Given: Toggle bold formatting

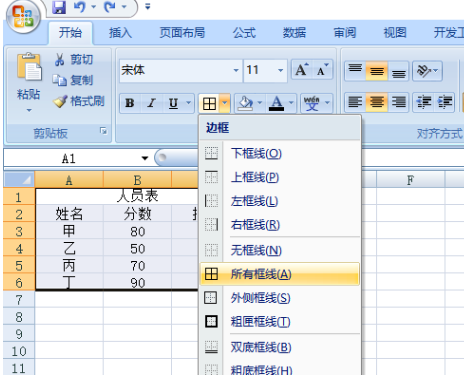Looking at the screenshot, I should (130, 103).
